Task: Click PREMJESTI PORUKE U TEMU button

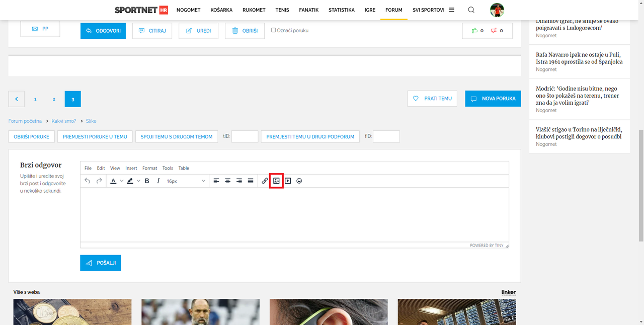Action: [x=95, y=136]
